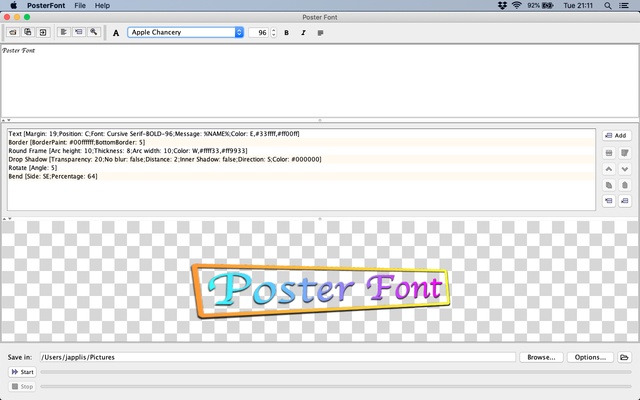The height and width of the screenshot is (400, 640).
Task: Toggle bold formatting with the B button
Action: [x=287, y=33]
